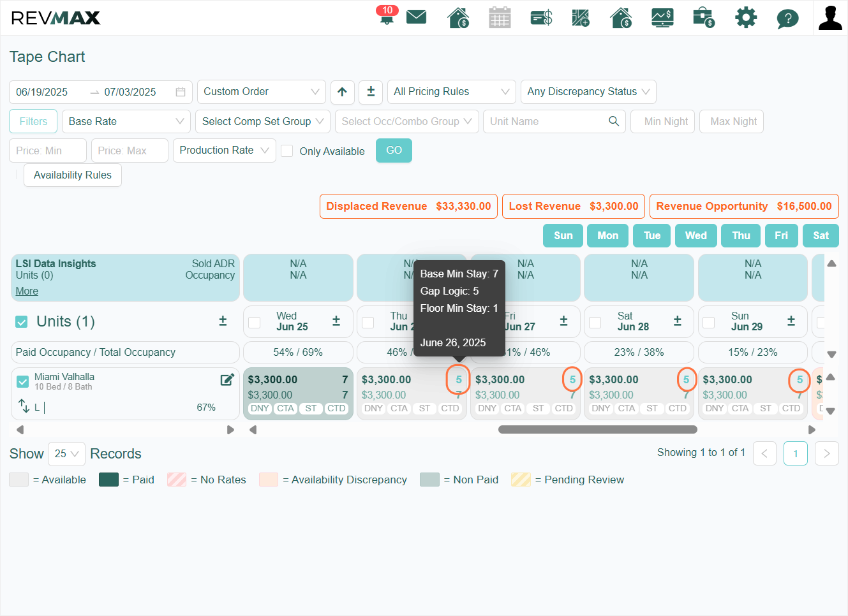Click the plus-minus icon for Wed Jun 25
The image size is (848, 616).
tap(336, 321)
